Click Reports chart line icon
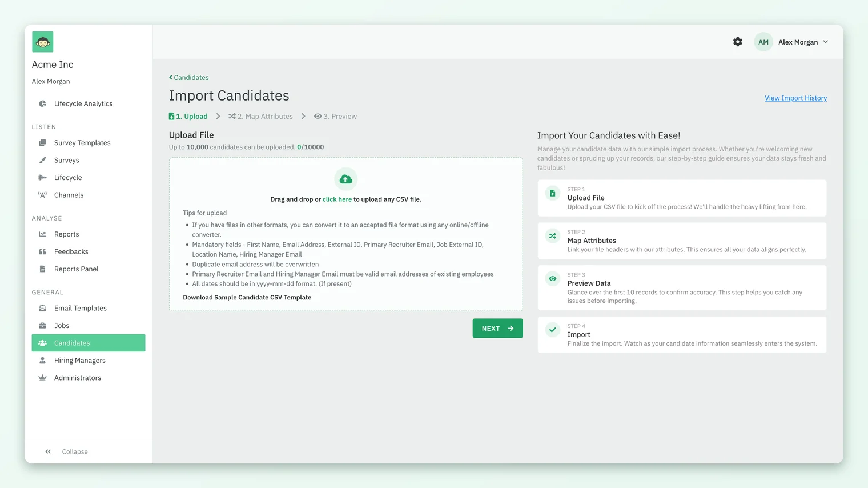The width and height of the screenshot is (868, 488). point(42,234)
